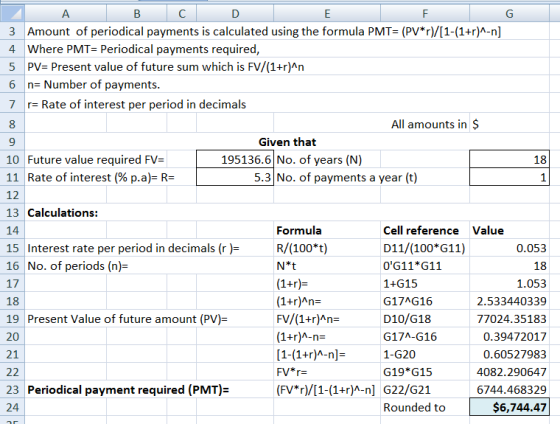Select the 0.39472017 value cell

pos(509,336)
